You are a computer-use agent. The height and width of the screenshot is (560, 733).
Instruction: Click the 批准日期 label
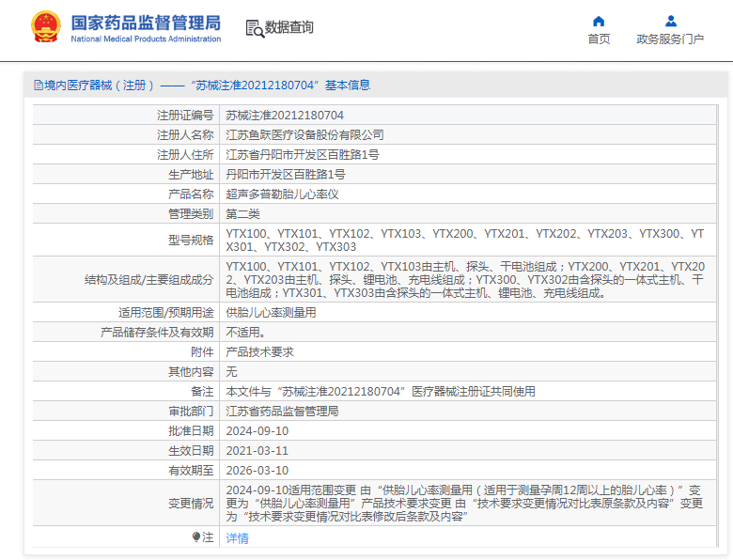[191, 430]
